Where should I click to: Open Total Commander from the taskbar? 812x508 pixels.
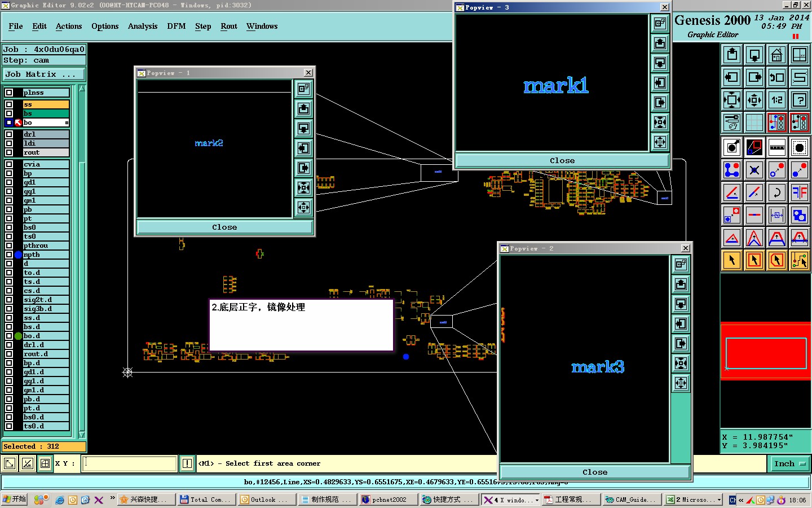206,500
